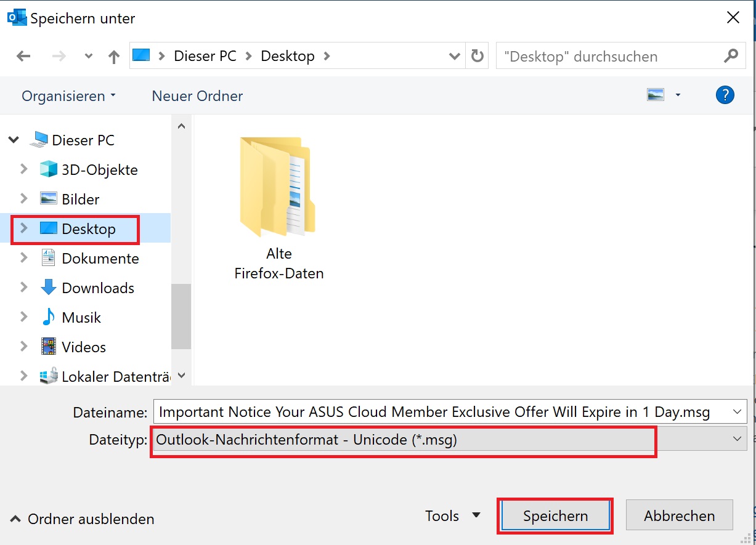Expand the Musik tree node
The height and width of the screenshot is (545, 756).
click(x=24, y=317)
